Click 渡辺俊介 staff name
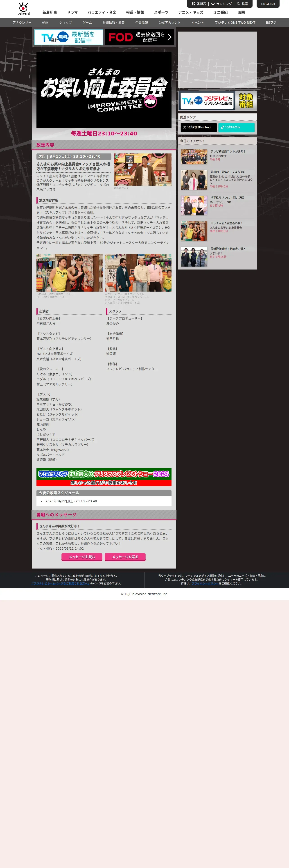Viewport: 289px width, 868px height. [113, 324]
